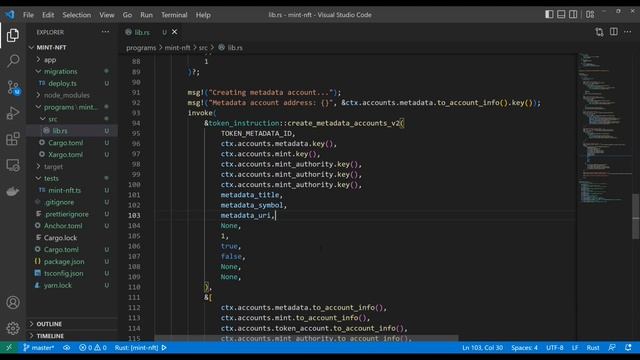Viewport: 640px width, 360px height.
Task: Open the Search view icon
Action: (13, 61)
